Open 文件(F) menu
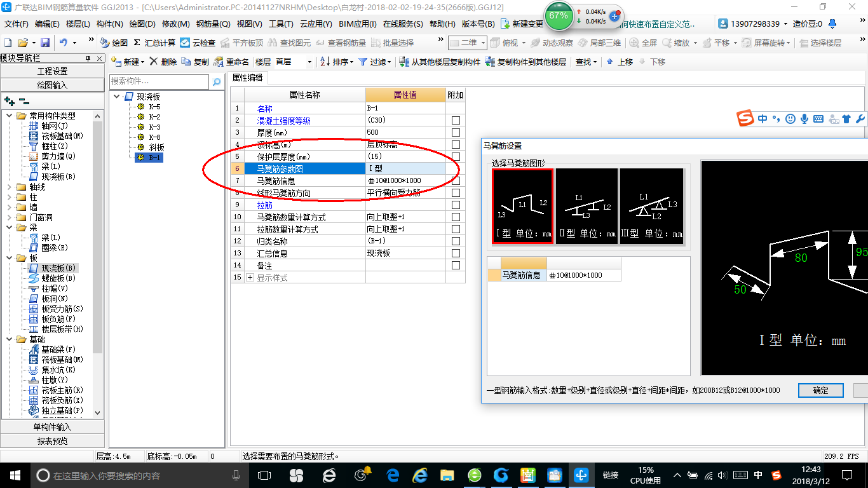Viewport: 868px width, 488px height. point(17,24)
